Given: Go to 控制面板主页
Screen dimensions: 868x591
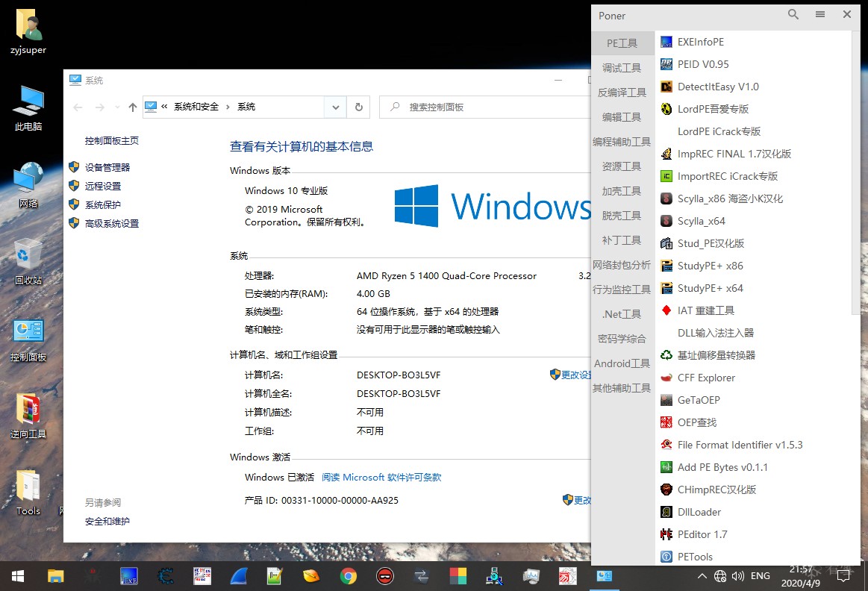Looking at the screenshot, I should (112, 140).
